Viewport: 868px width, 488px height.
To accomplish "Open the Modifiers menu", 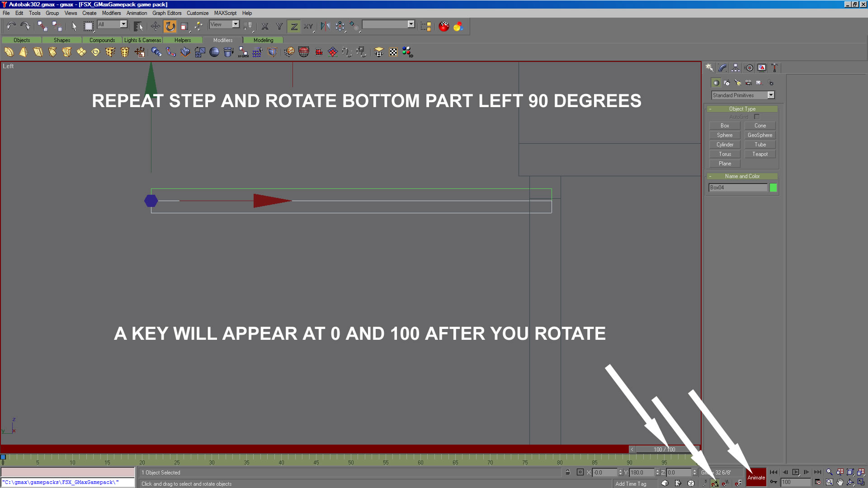I will click(x=111, y=13).
